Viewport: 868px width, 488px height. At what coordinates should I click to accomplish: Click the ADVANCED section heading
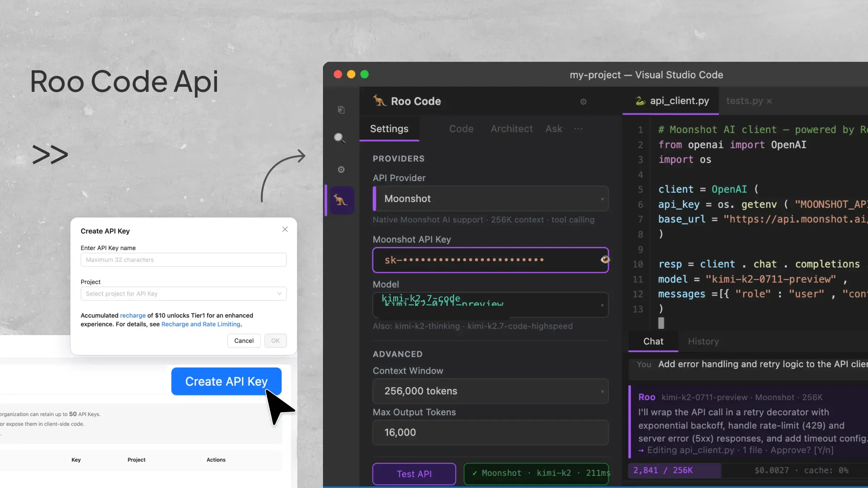coord(397,354)
